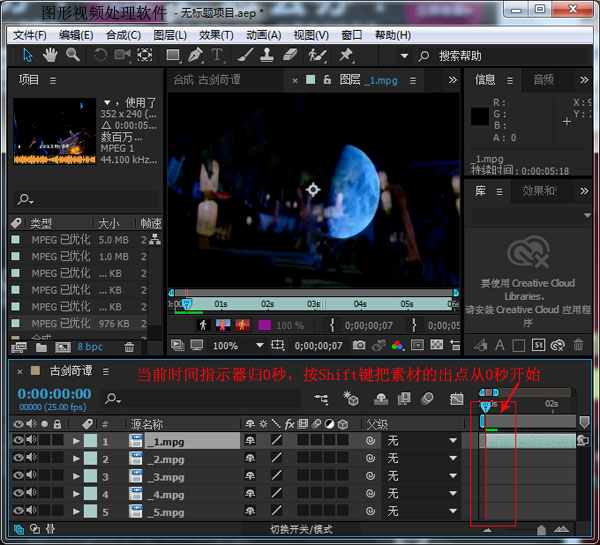Click the purple swatch in layer viewer controls

265,325
